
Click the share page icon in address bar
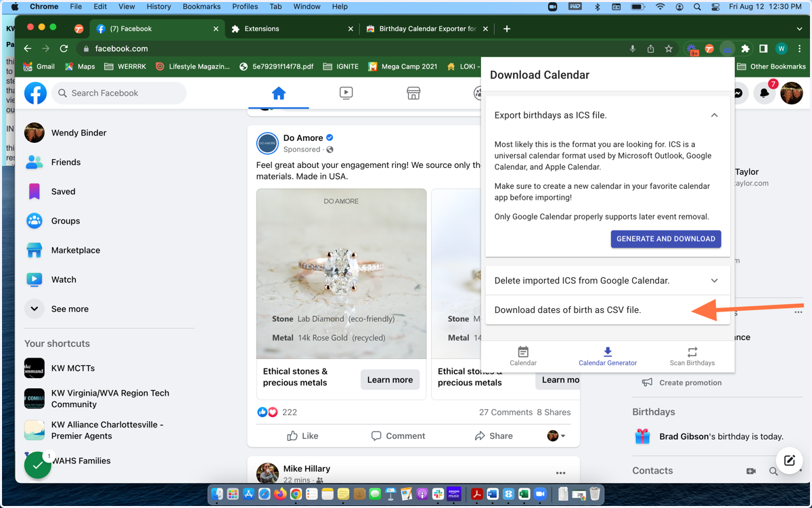[650, 49]
